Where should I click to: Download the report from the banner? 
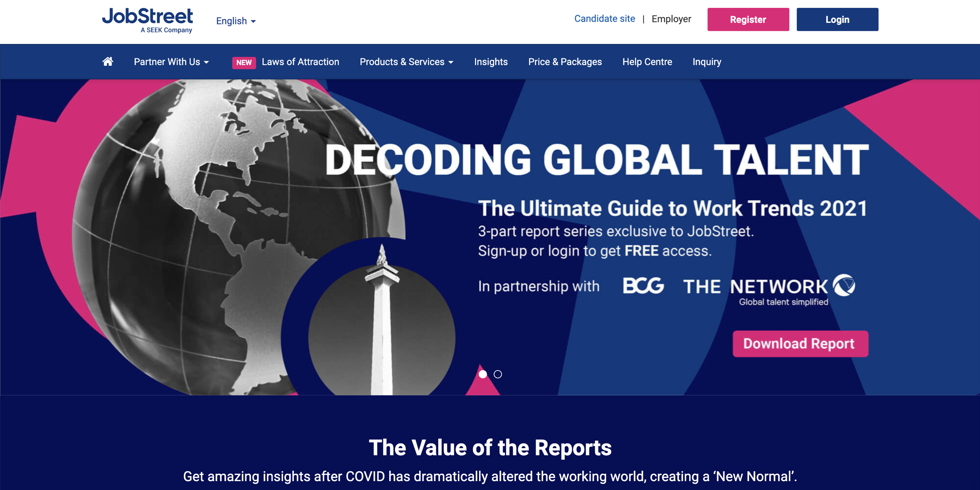tap(800, 344)
